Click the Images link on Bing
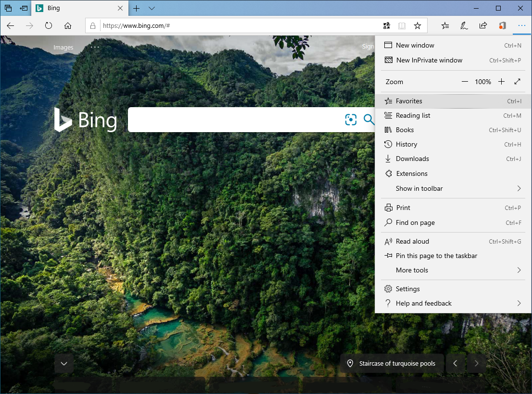Screen dimensions: 532x394 click(x=63, y=47)
